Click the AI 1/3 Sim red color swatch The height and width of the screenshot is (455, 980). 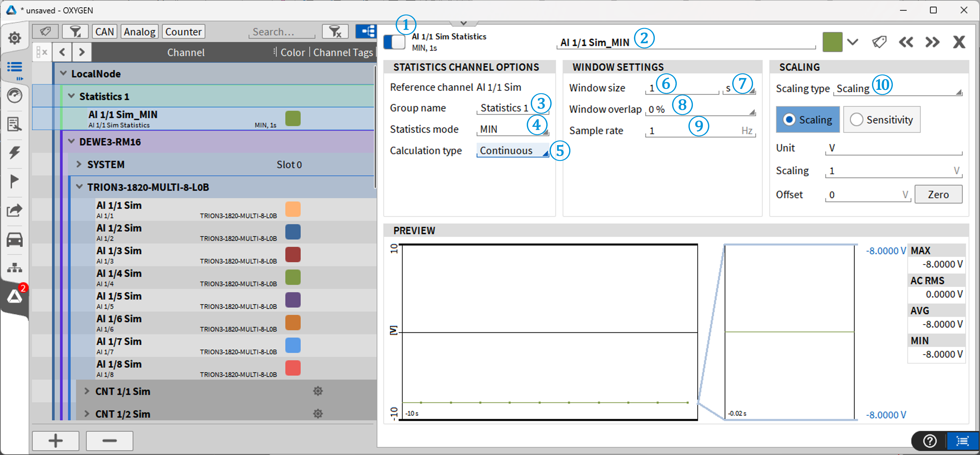(x=293, y=254)
